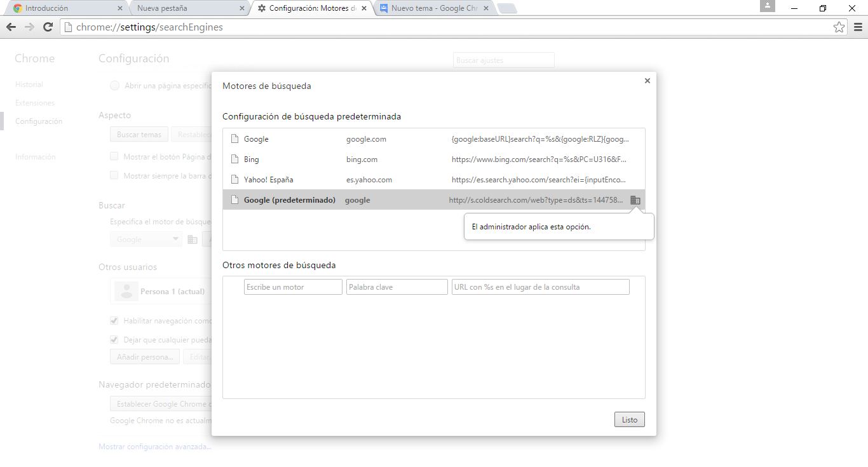Click the s.coldsearch.com URL text
The height and width of the screenshot is (467, 868).
pyautogui.click(x=536, y=200)
